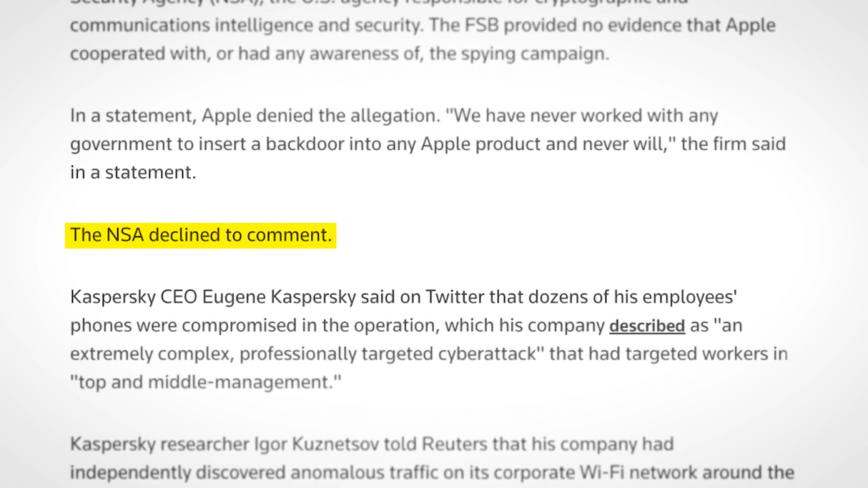This screenshot has height=488, width=868.
Task: Open the underlined 'described' hyperlink
Action: pyautogui.click(x=647, y=326)
